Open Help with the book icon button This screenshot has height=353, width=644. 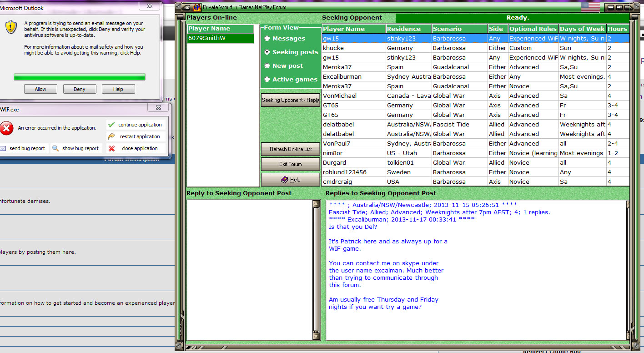pyautogui.click(x=291, y=180)
